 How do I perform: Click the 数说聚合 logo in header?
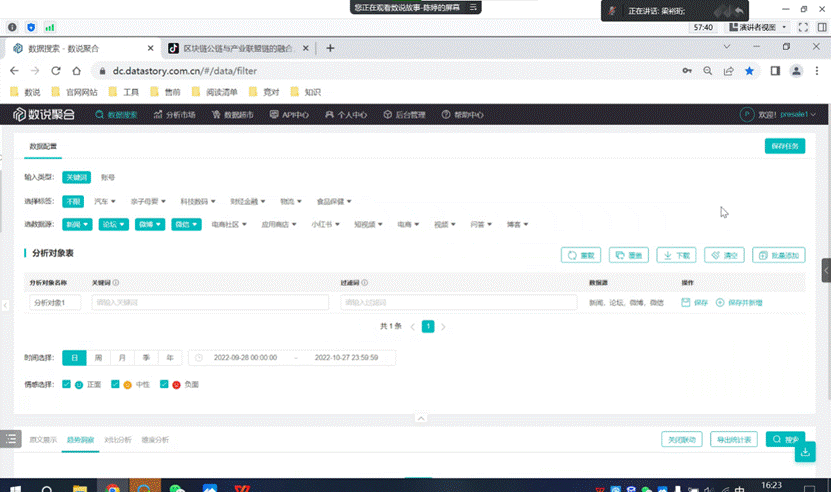[x=43, y=115]
